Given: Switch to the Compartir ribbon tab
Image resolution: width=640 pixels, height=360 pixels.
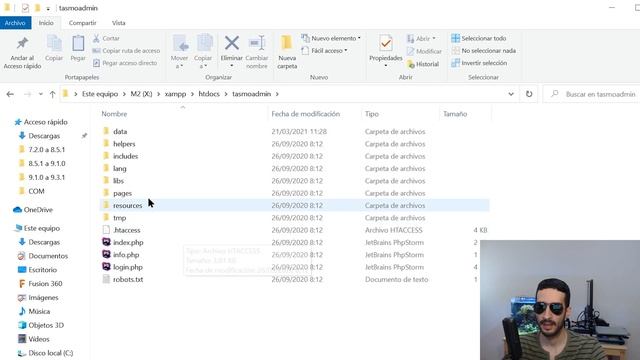Looking at the screenshot, I should (82, 23).
